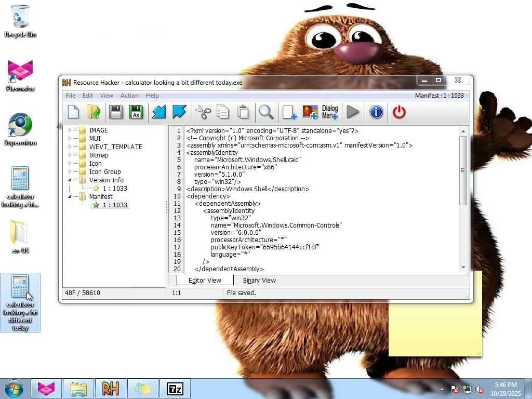Select 'calculator looking a bit different today' desktop icon

(x=20, y=302)
